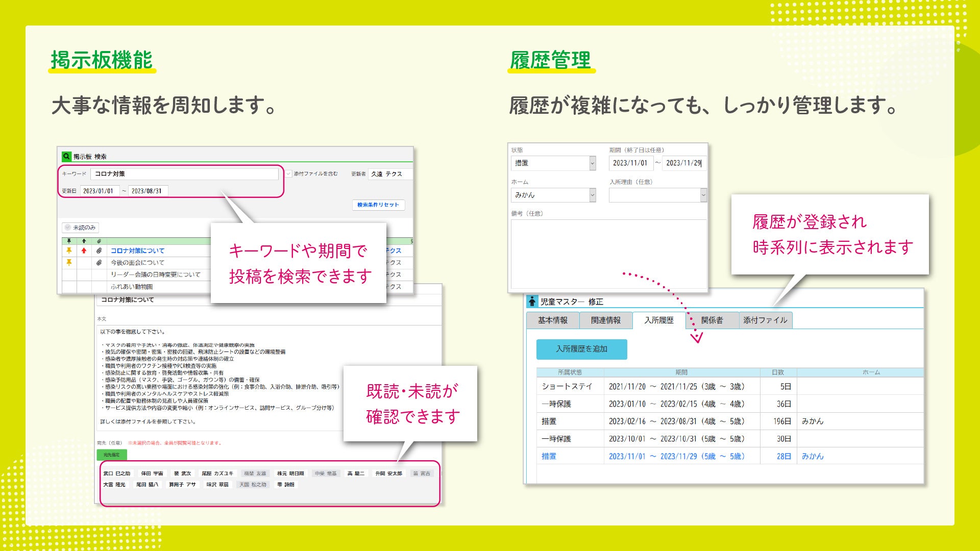The height and width of the screenshot is (551, 980).
Task: Click yellow pin on コロナ対策について row
Action: coord(69,251)
